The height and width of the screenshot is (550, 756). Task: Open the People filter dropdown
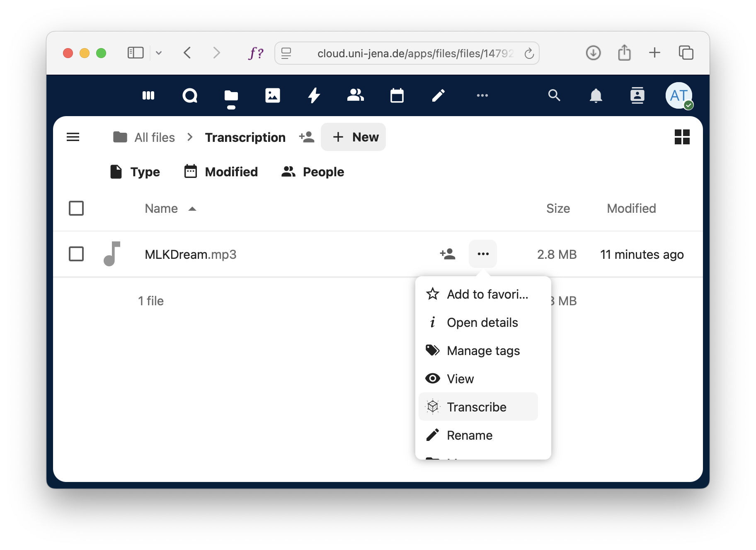313,172
